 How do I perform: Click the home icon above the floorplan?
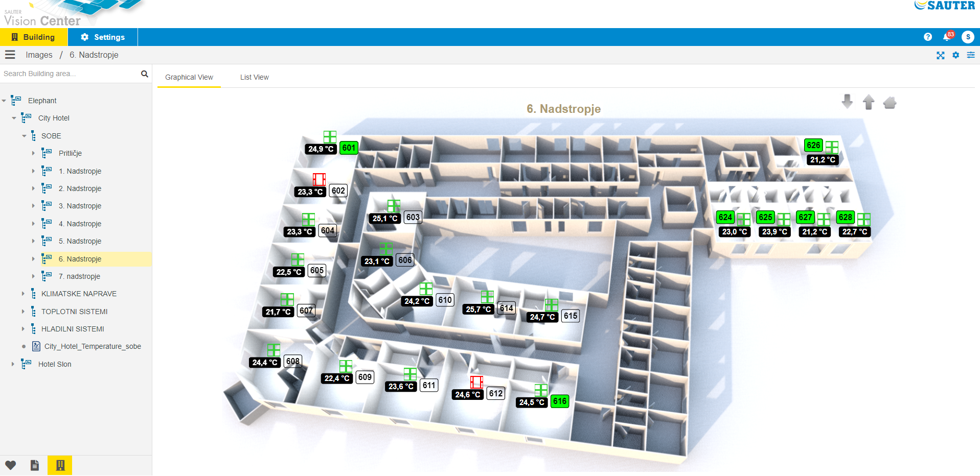pos(890,103)
